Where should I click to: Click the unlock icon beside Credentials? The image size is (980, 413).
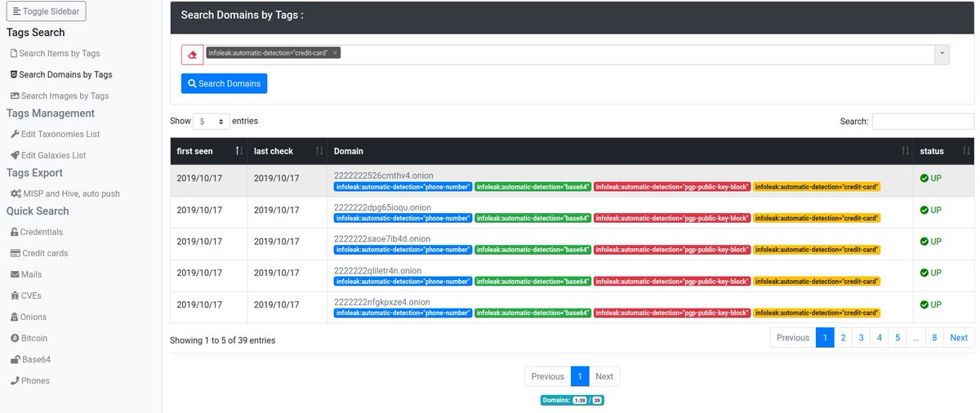pyautogui.click(x=15, y=232)
